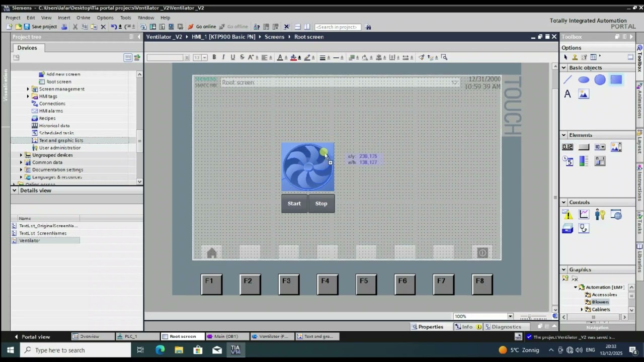
Task: Click in Search in project field
Action: tap(337, 27)
